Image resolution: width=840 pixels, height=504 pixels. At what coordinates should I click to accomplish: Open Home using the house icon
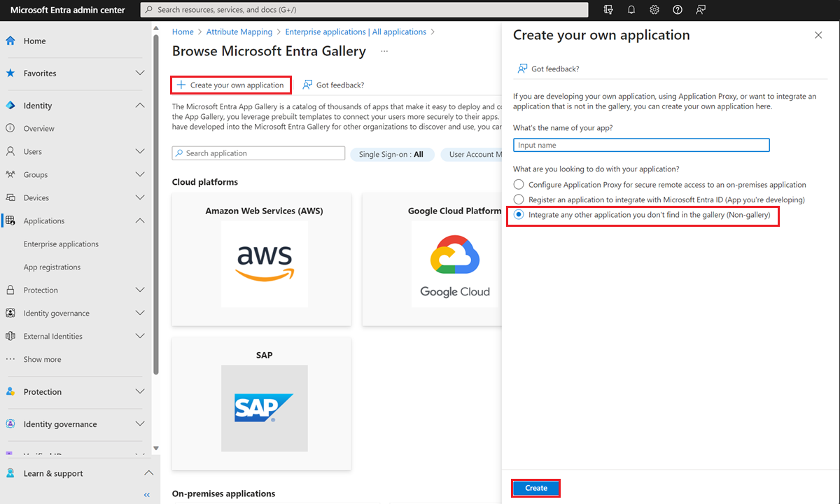[10, 41]
